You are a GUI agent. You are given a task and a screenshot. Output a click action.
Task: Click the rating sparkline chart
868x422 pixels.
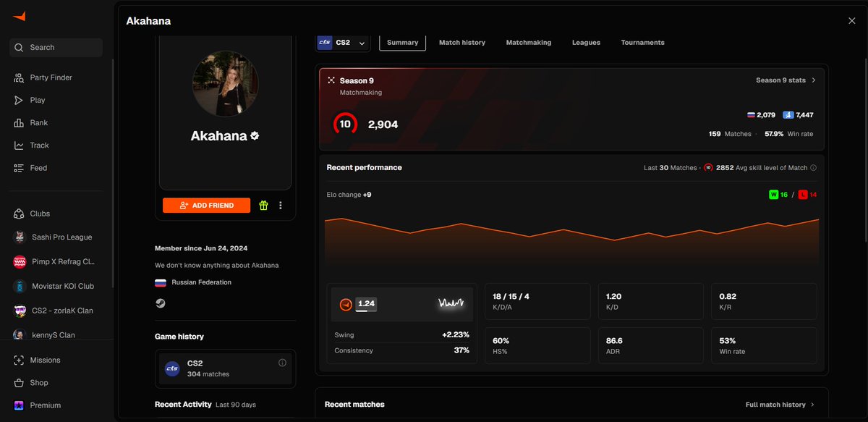tap(450, 304)
